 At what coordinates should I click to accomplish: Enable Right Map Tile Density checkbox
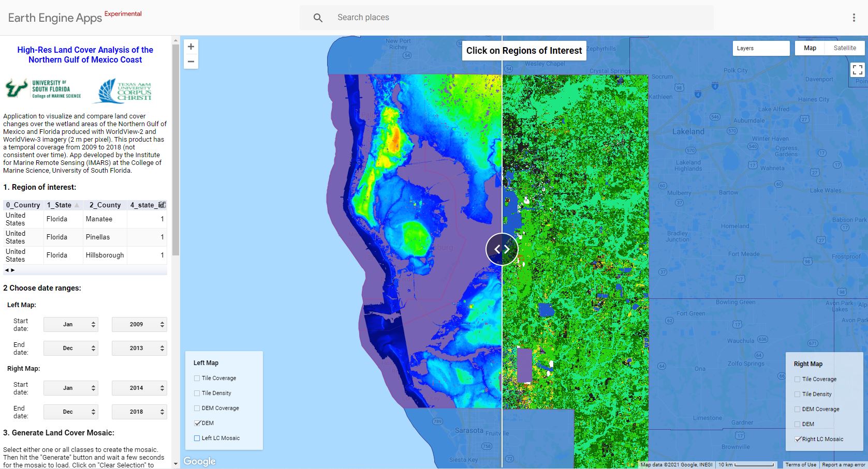tap(797, 395)
